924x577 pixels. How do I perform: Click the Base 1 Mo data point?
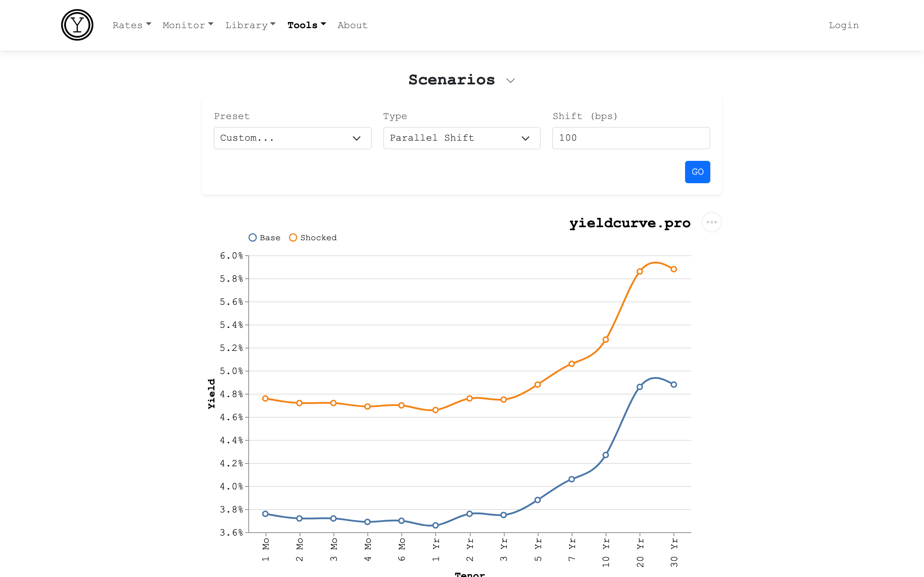[x=265, y=514]
